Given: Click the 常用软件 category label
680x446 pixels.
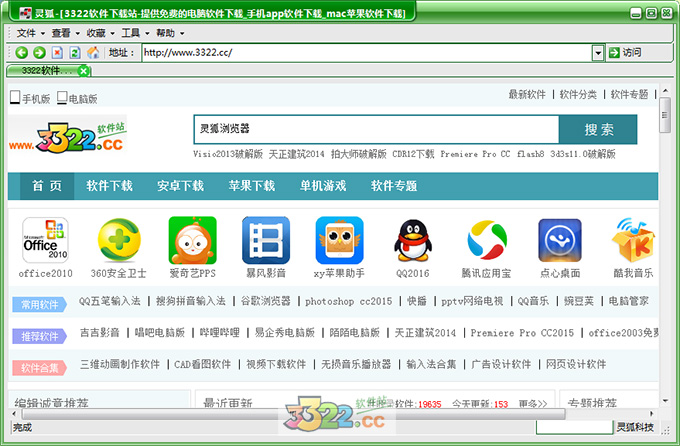Looking at the screenshot, I should 39,305.
